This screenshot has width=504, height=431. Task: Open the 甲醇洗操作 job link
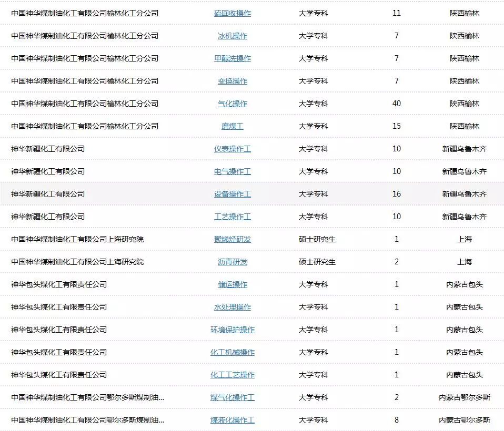(x=233, y=58)
